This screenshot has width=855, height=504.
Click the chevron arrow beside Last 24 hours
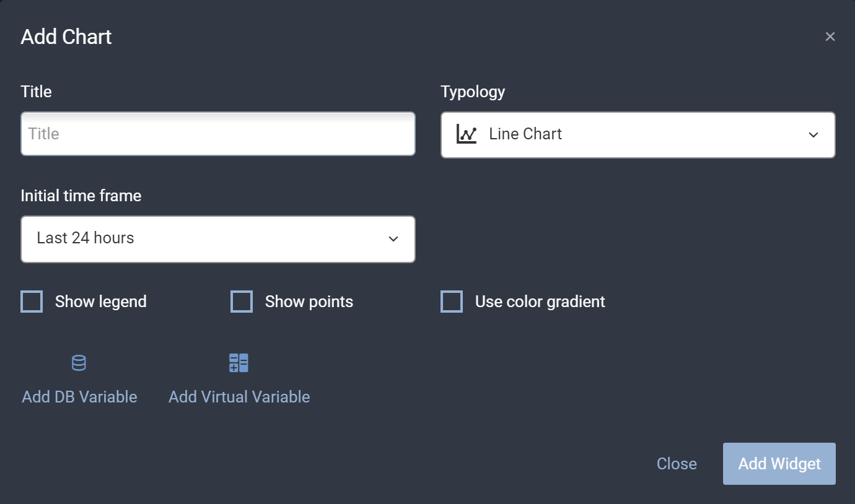point(393,239)
